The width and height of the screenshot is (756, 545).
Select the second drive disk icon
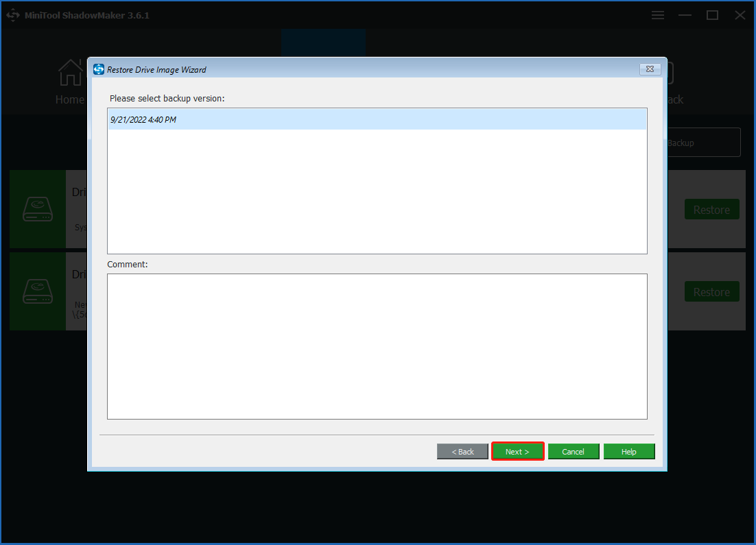pyautogui.click(x=37, y=291)
